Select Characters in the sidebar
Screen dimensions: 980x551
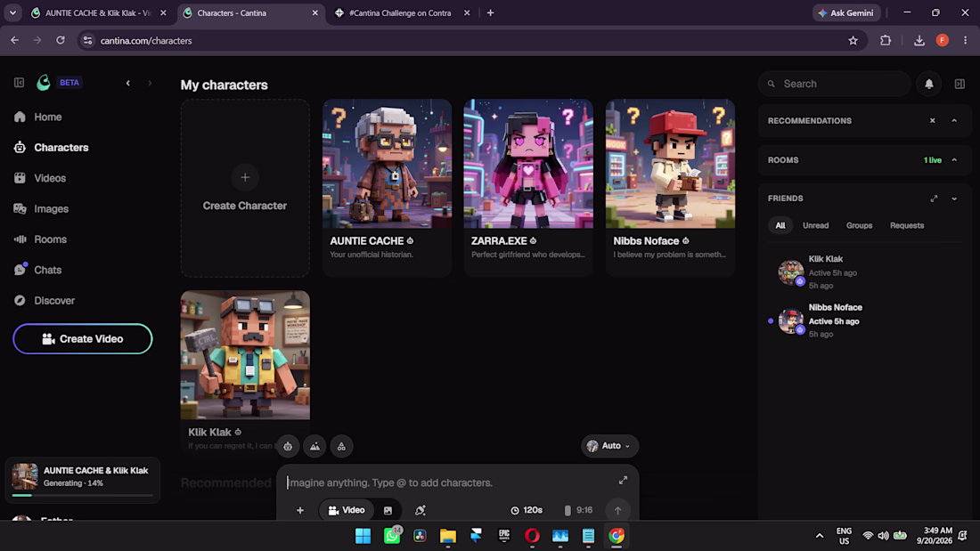point(61,148)
